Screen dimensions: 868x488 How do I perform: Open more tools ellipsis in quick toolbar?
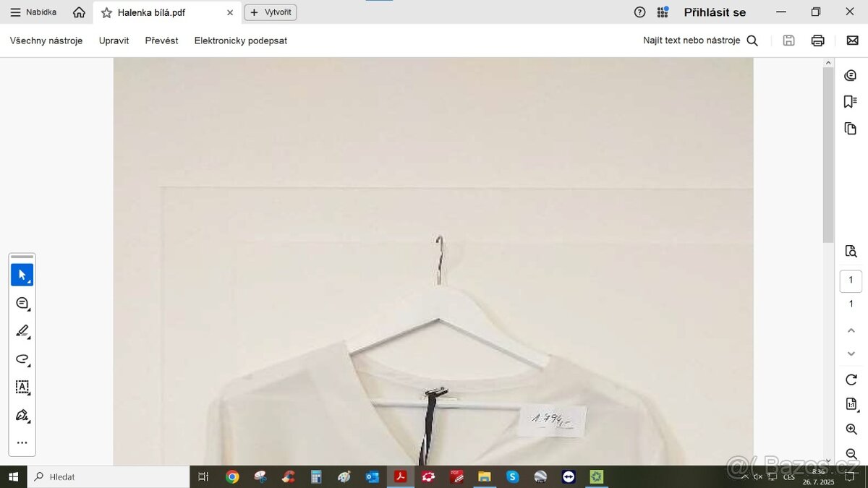pos(22,443)
